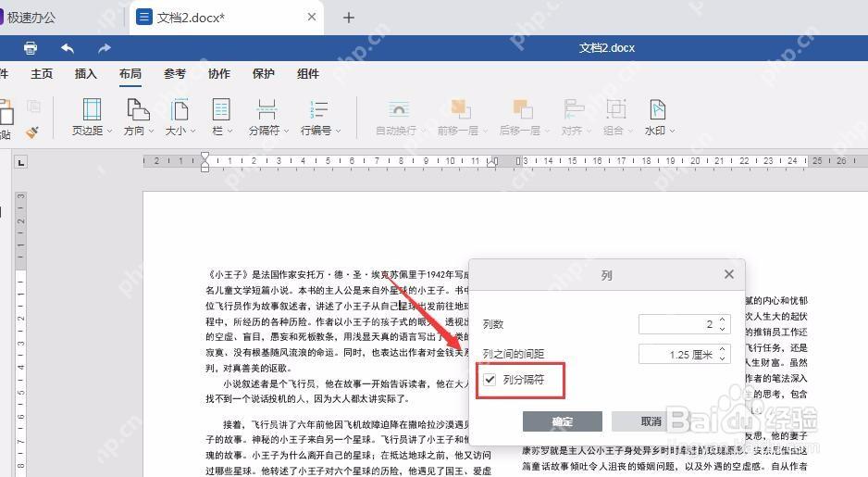Viewport: 868px width, 477px height.
Task: Expand the 页边距 dropdown arrow
Action: (109, 132)
